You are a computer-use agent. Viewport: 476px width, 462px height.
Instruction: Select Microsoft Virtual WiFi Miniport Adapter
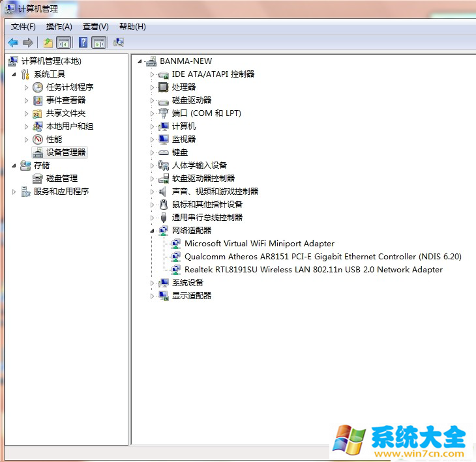[260, 244]
